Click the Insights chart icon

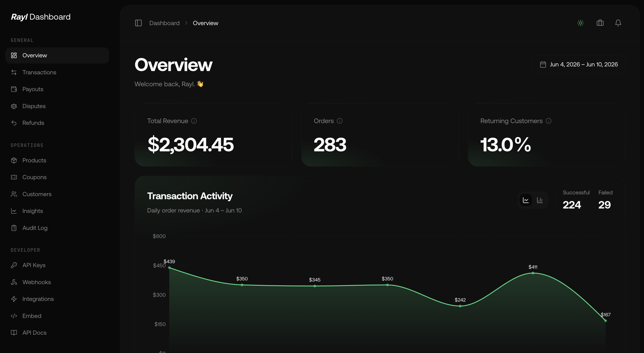click(14, 211)
